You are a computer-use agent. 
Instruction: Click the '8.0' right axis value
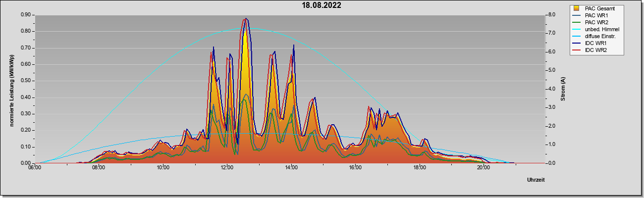click(x=551, y=15)
